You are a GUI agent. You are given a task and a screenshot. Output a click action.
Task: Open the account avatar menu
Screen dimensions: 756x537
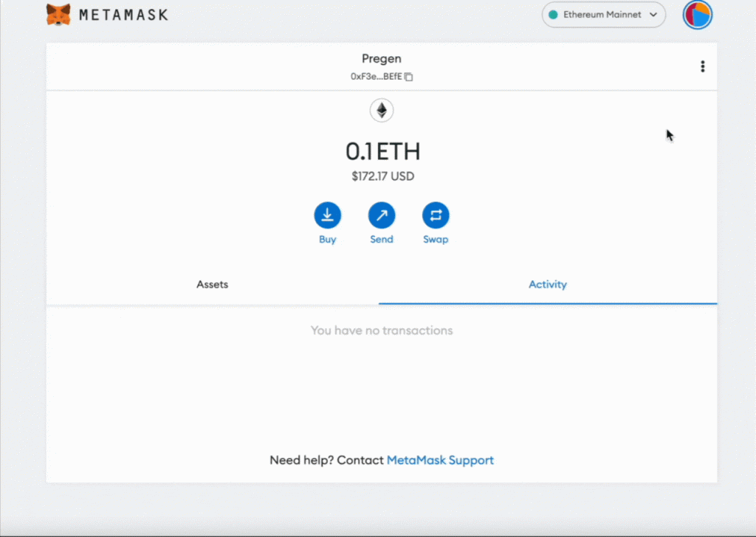tap(697, 15)
